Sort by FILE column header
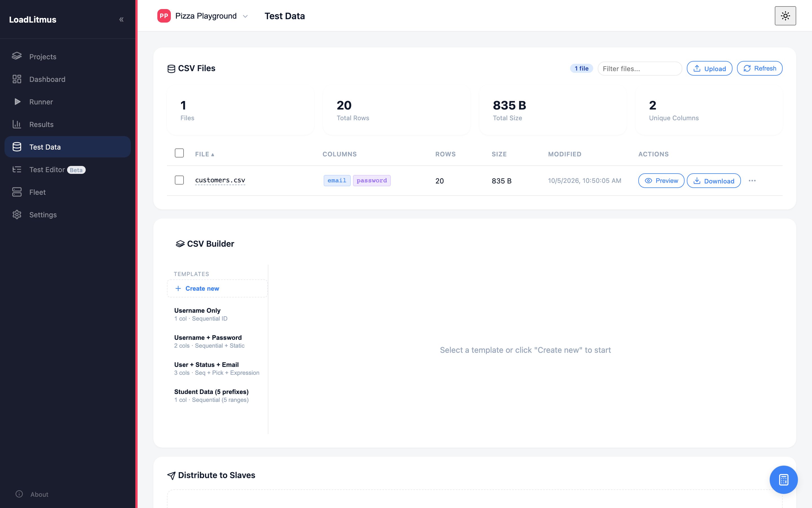Viewport: 812px width, 508px height. 204,154
